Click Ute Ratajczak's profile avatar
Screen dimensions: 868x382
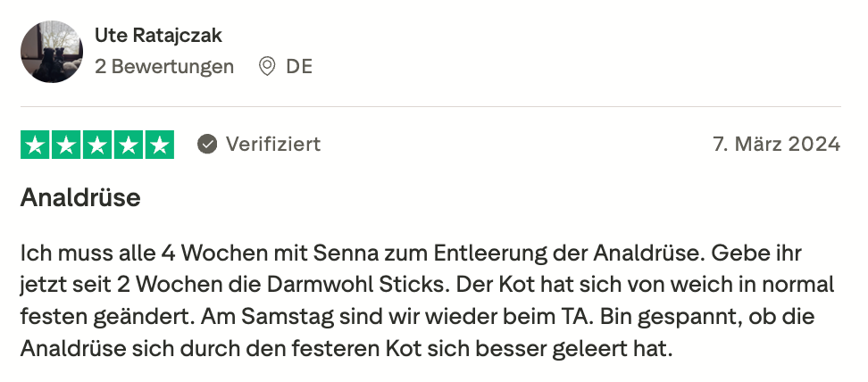tap(52, 52)
